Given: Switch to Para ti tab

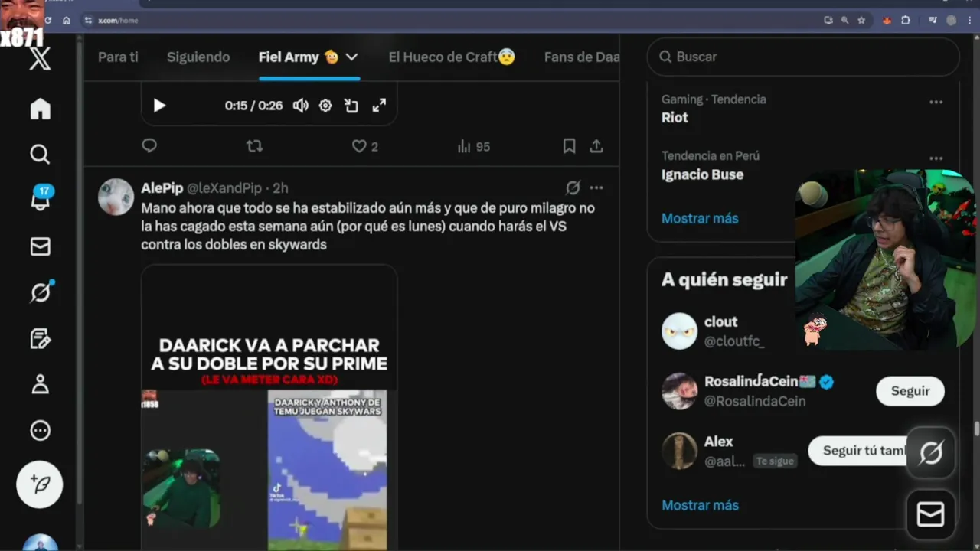Looking at the screenshot, I should click(x=118, y=57).
